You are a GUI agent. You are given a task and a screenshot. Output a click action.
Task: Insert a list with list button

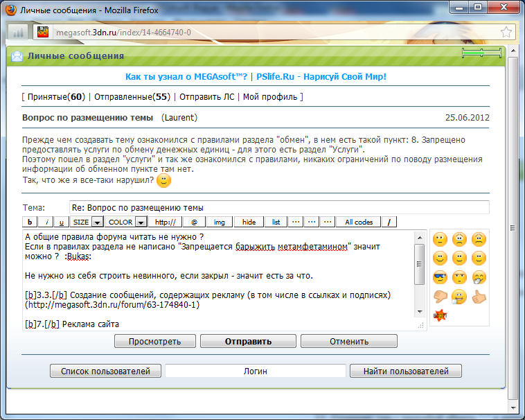pos(276,222)
